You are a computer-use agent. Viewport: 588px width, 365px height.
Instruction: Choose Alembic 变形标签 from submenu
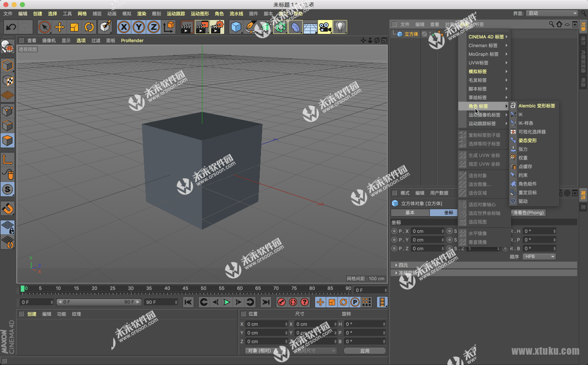534,106
